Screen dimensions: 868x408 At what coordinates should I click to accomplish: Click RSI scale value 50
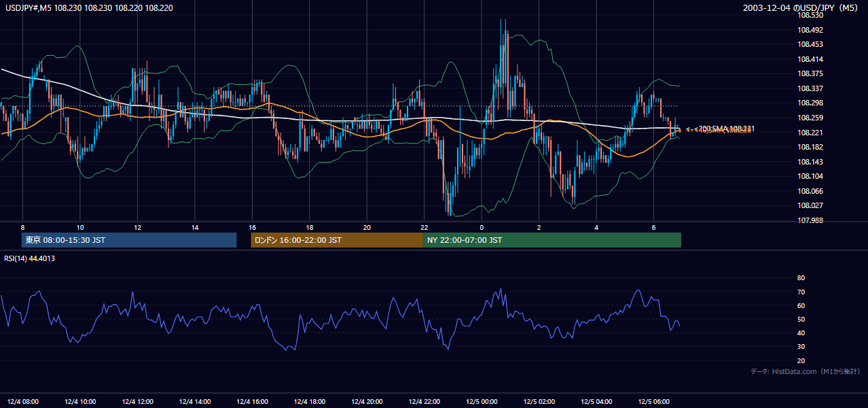click(801, 319)
